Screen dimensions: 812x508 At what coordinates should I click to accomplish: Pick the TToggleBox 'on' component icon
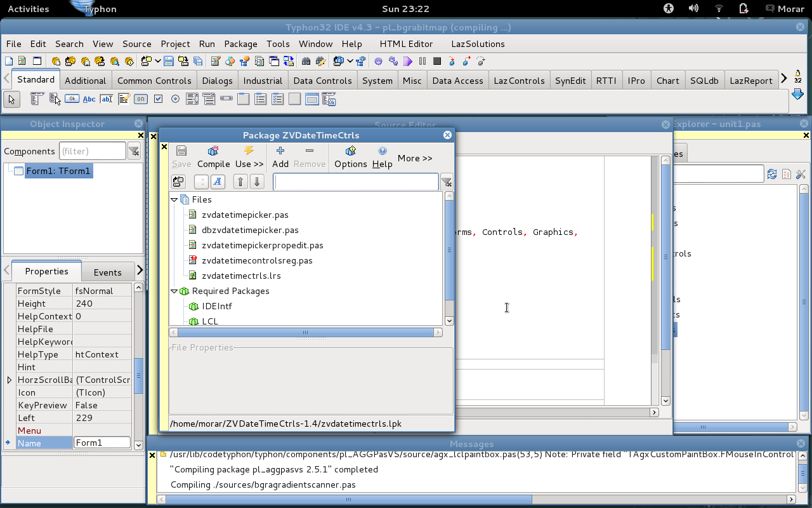141,99
